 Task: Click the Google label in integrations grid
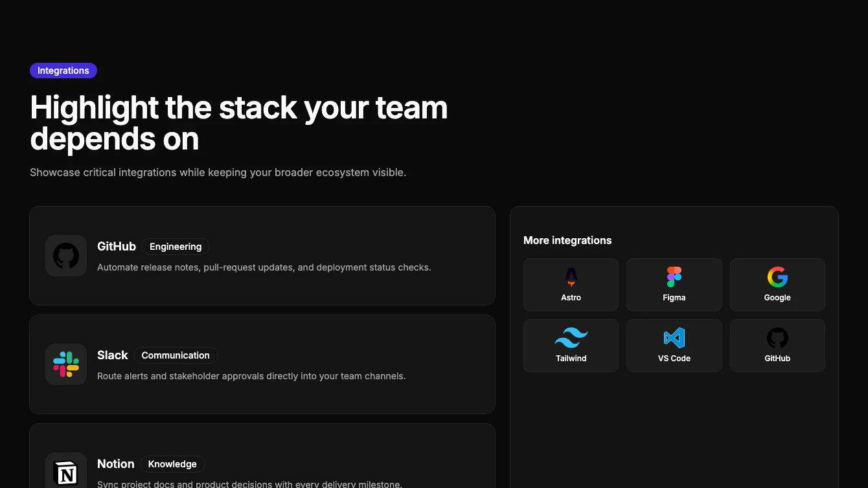(777, 298)
